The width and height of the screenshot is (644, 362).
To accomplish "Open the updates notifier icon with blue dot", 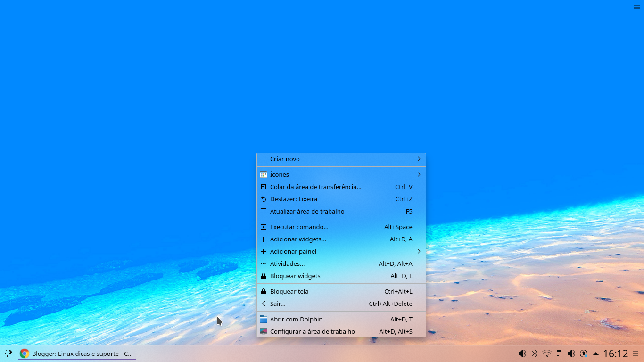I will [x=584, y=354].
